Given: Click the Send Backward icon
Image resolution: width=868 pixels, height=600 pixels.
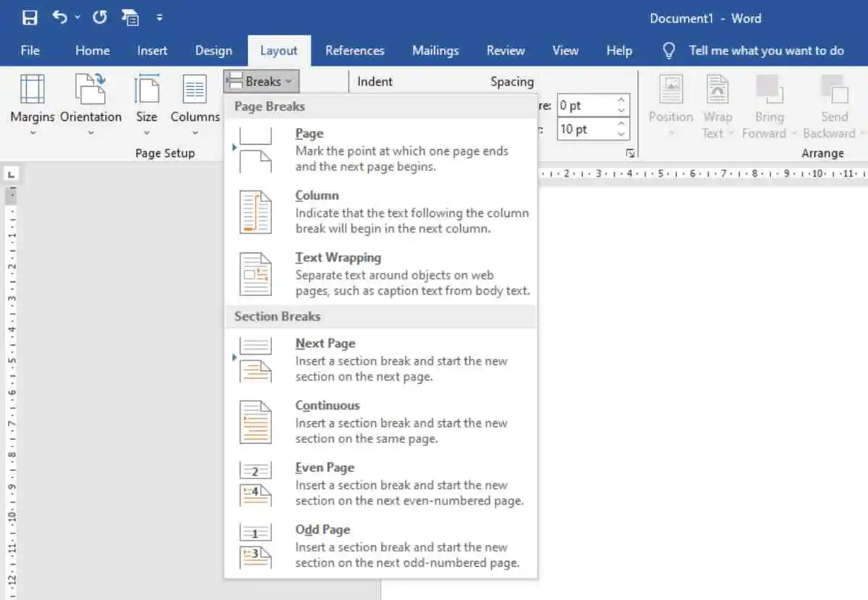Looking at the screenshot, I should point(834,89).
